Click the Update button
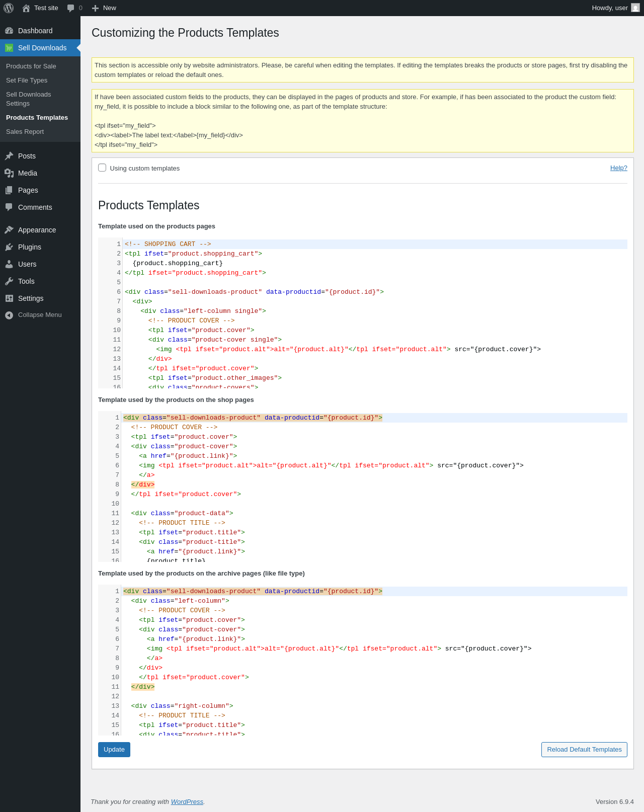644x812 pixels. tap(114, 750)
